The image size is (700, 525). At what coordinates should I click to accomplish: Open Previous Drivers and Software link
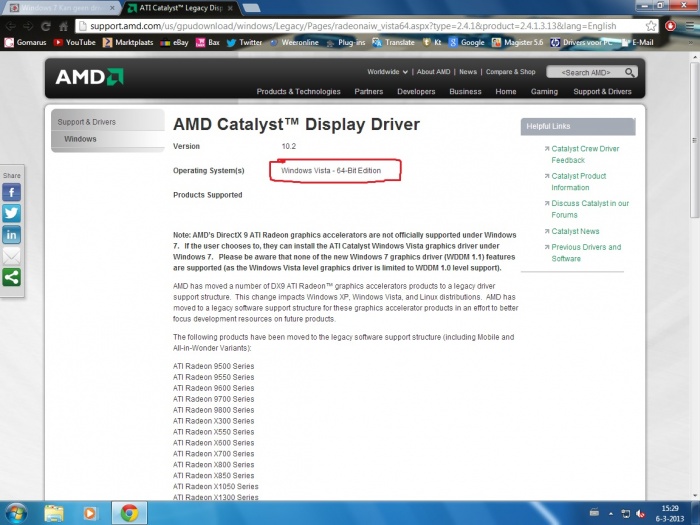[x=586, y=253]
